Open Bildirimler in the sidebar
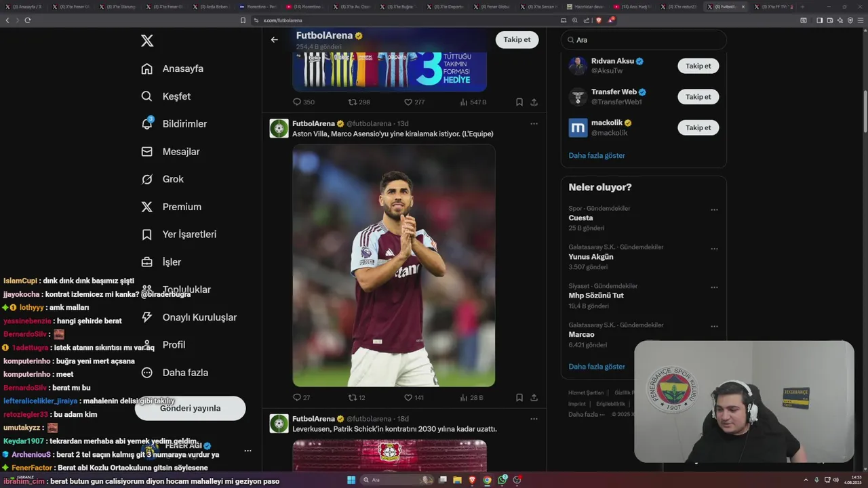The width and height of the screenshot is (868, 488). point(174,124)
